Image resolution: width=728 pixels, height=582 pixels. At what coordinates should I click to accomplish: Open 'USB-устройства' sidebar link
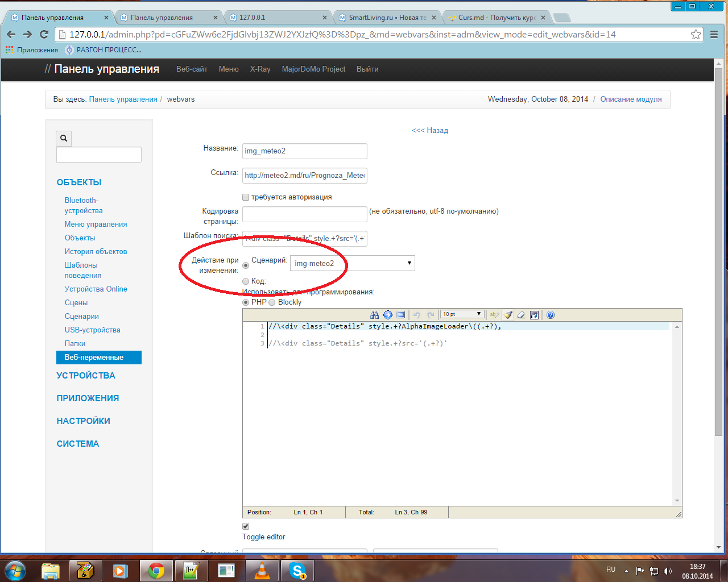(93, 330)
